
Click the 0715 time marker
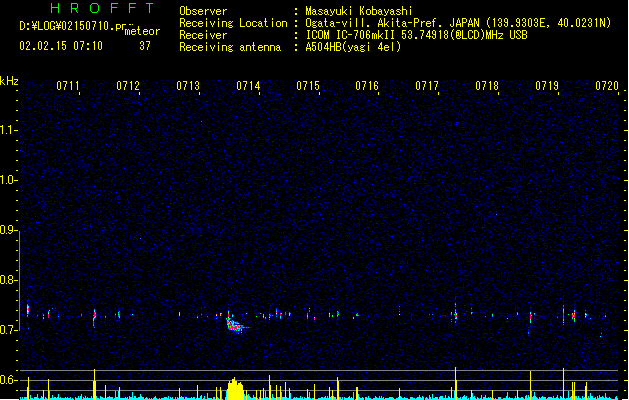(x=308, y=86)
